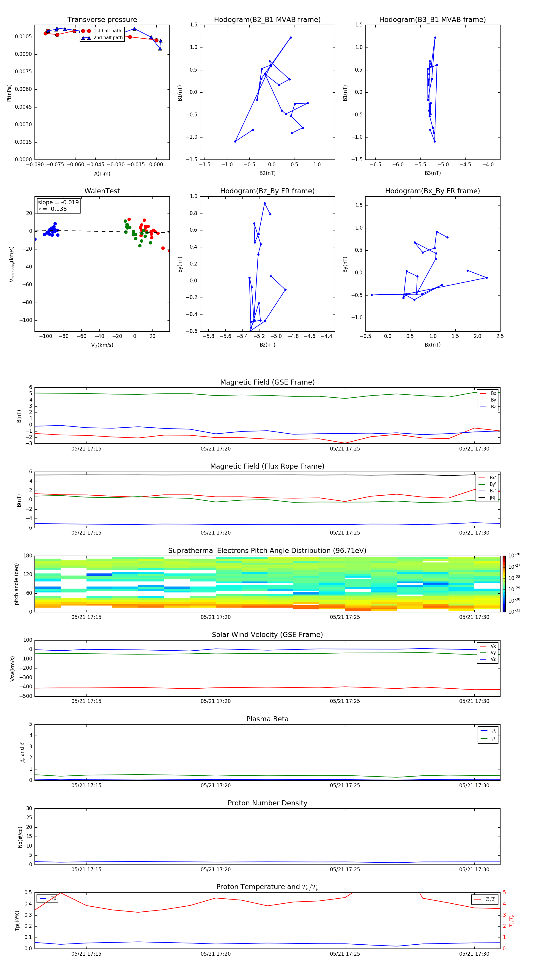
Task: Click the 'A(T·m)' x-axis label
Action: (x=102, y=173)
